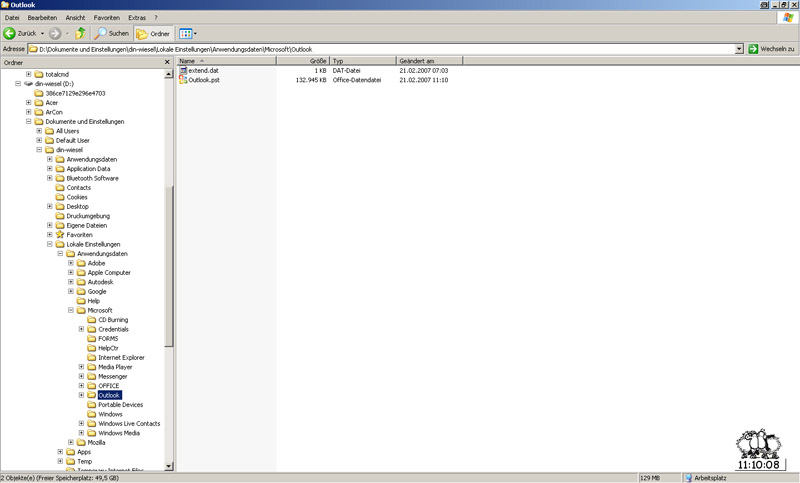The image size is (800, 483).
Task: Select the Outlook.pst data file
Action: tap(203, 80)
